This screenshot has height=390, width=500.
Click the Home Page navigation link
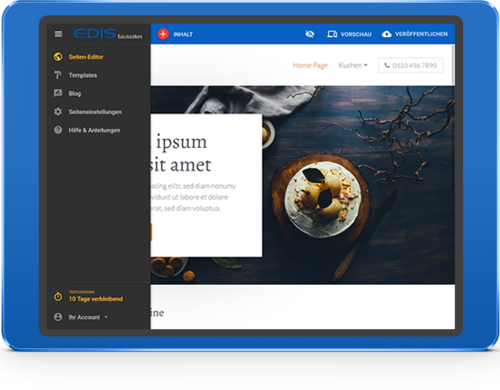[x=310, y=65]
